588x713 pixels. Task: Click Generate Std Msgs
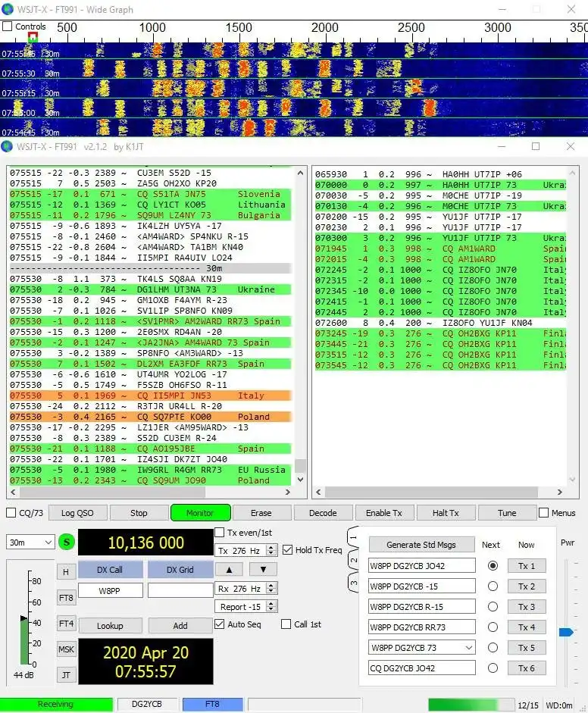pos(421,544)
